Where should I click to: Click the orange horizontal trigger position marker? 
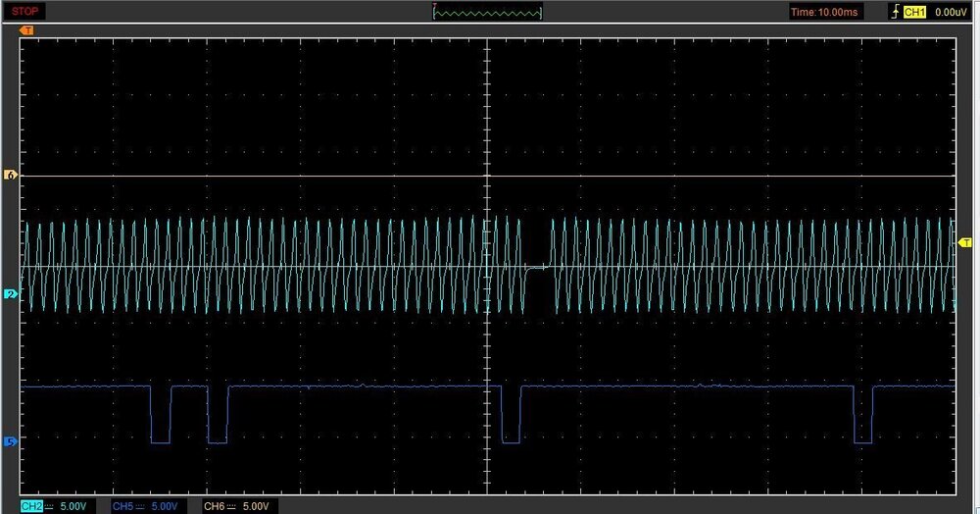[26, 30]
